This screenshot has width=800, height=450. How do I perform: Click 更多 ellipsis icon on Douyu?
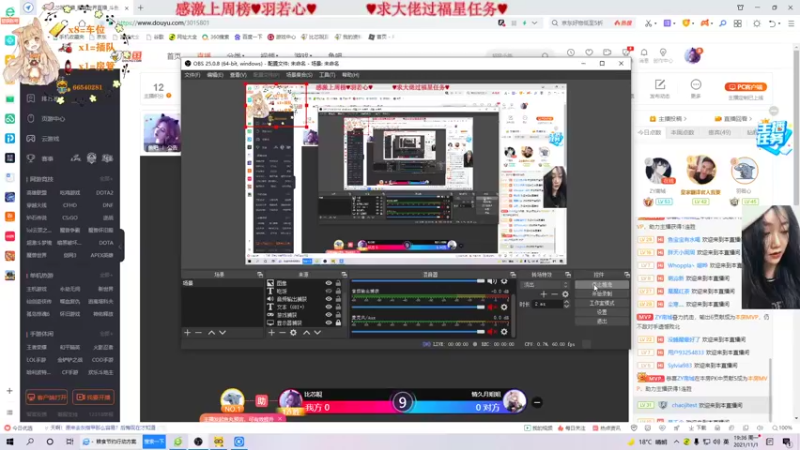(696, 84)
